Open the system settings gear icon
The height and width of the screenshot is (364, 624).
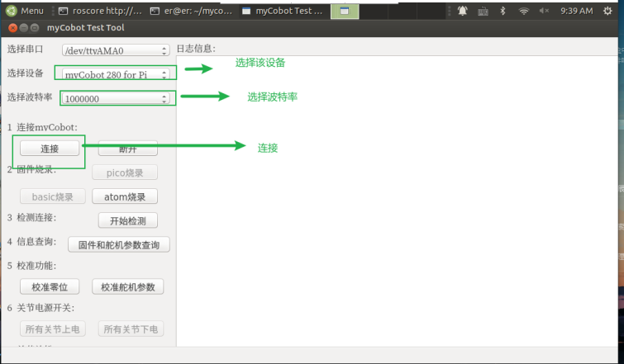(607, 11)
